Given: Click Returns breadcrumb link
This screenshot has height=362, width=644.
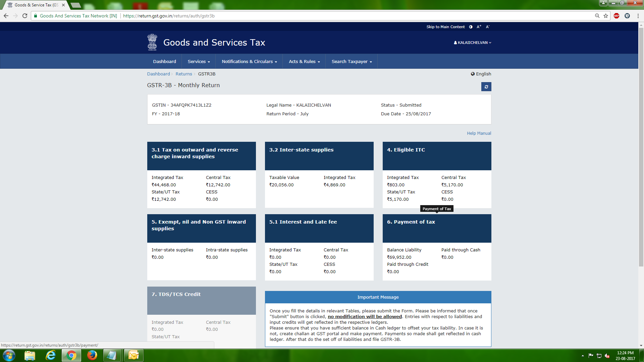Looking at the screenshot, I should (x=184, y=74).
